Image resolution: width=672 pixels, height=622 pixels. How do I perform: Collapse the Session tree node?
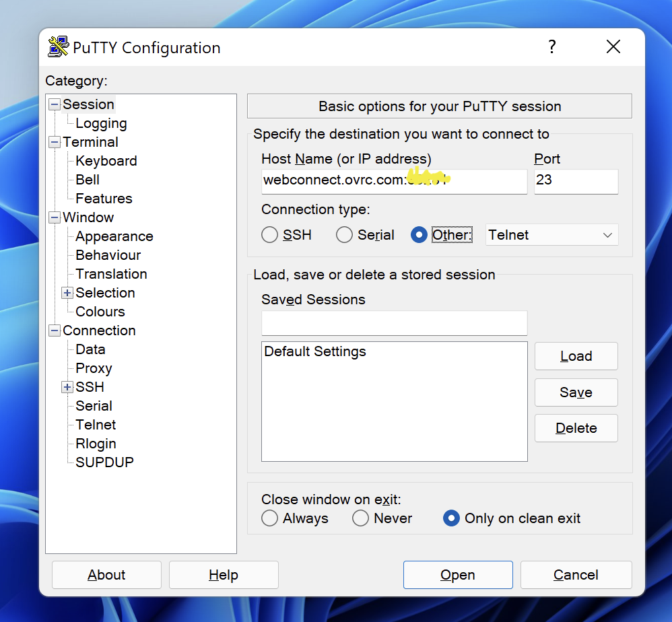[x=55, y=104]
